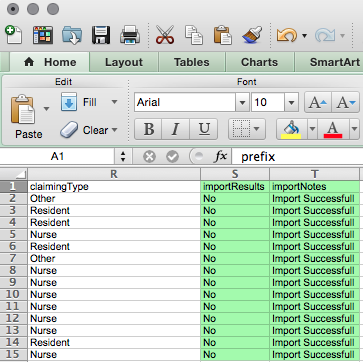Switch to the Charts tab
363x362 pixels.
click(x=259, y=62)
